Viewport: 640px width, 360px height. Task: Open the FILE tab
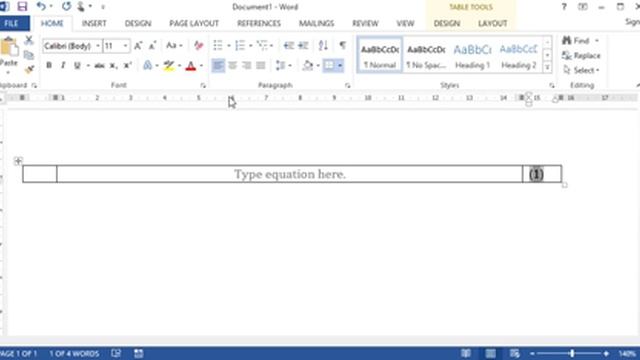pyautogui.click(x=11, y=23)
